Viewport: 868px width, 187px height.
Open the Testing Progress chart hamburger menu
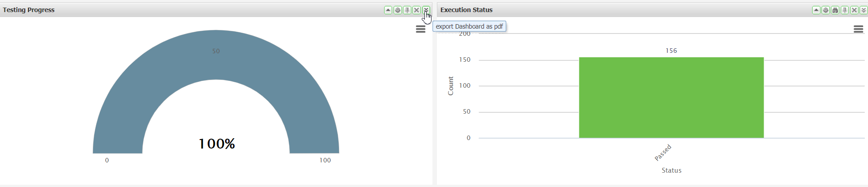[420, 29]
